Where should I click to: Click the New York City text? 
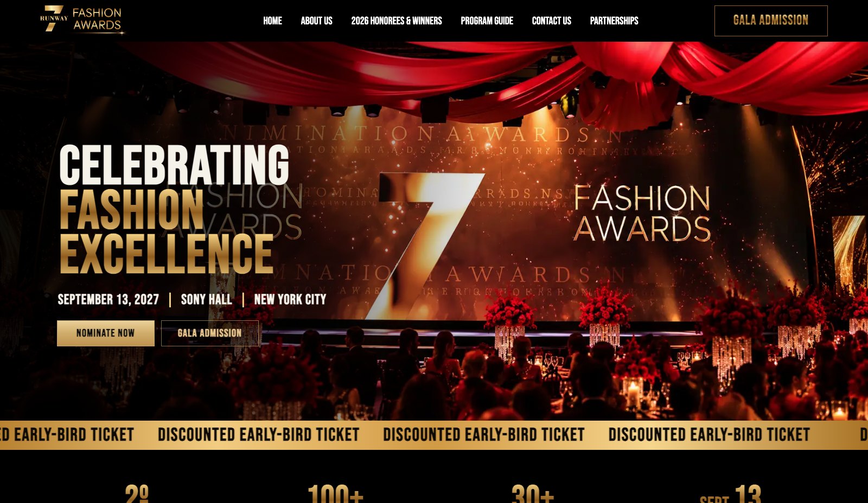(290, 299)
